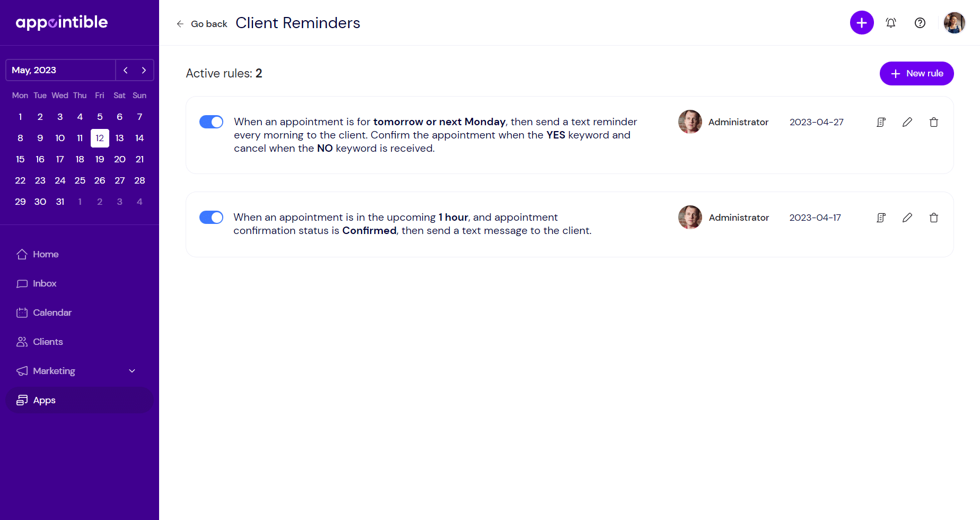Open the notifications bell icon

891,23
